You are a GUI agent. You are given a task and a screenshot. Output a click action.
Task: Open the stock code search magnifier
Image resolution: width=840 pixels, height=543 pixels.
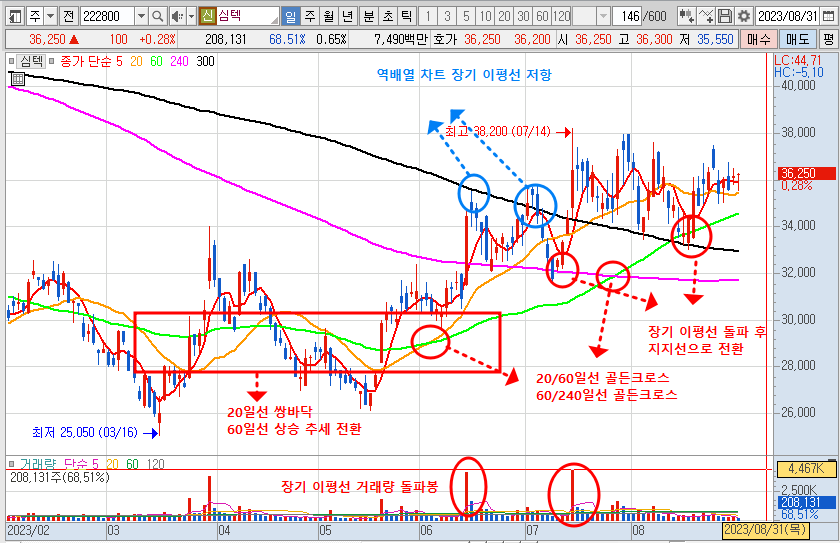click(158, 17)
